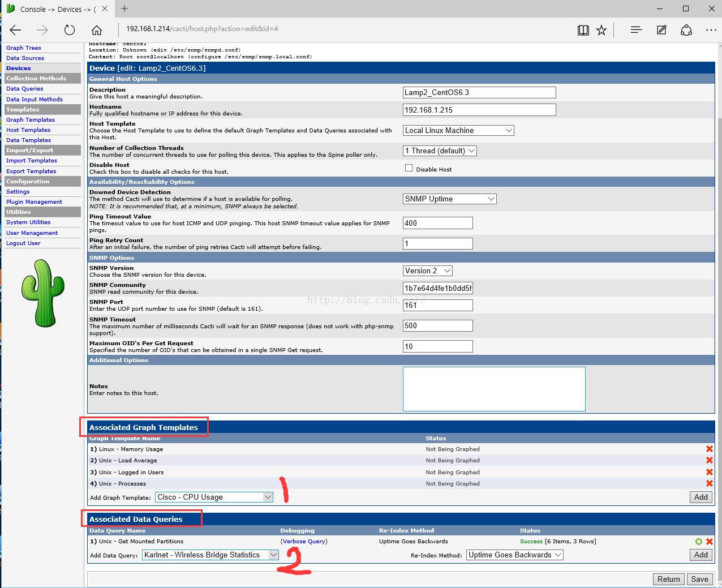
Task: Click the SNMP Community field
Action: 438,288
